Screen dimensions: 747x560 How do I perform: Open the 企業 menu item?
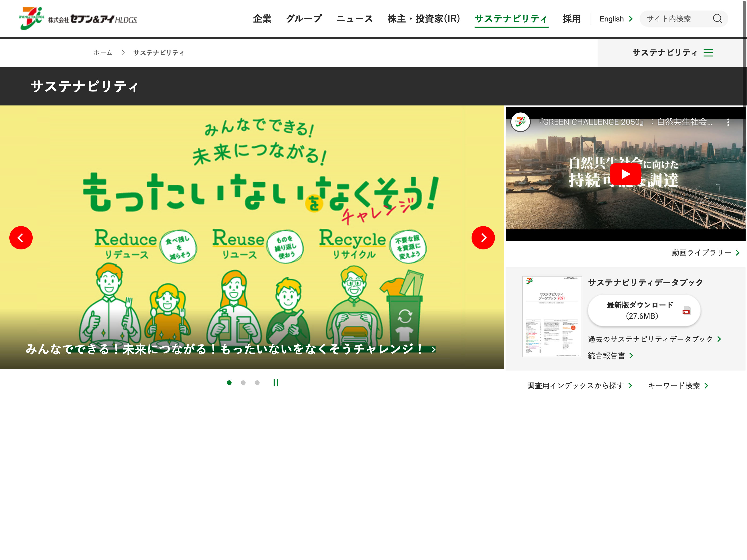(x=262, y=19)
